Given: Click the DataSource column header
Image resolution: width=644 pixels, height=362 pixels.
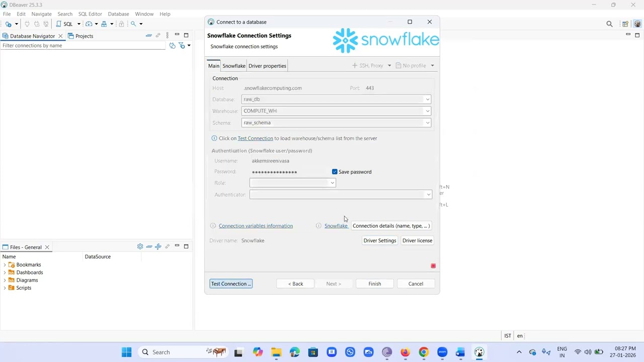Looking at the screenshot, I should pyautogui.click(x=98, y=257).
